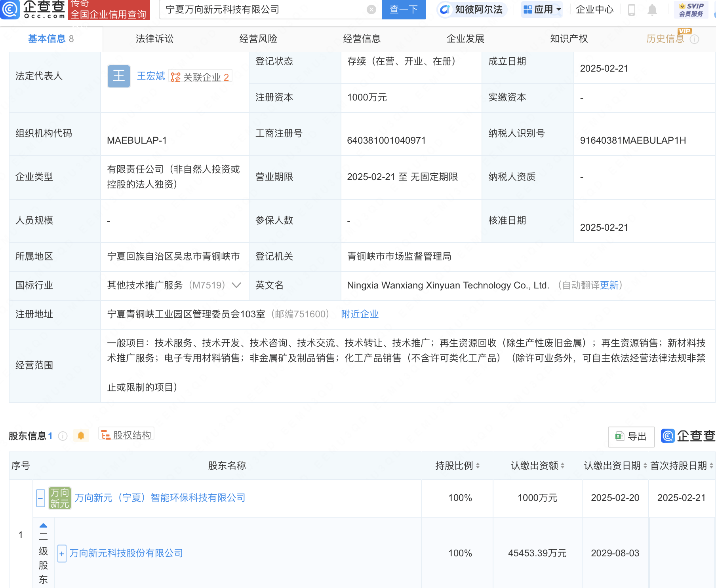Screen dimensions: 716x588
Task: Click the 查一下 search button
Action: 404,9
